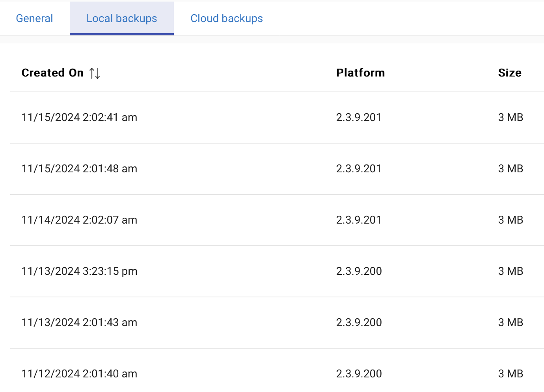The image size is (544, 392).
Task: Click 3 MB size of 3:23:15 pm backup
Action: tap(510, 271)
